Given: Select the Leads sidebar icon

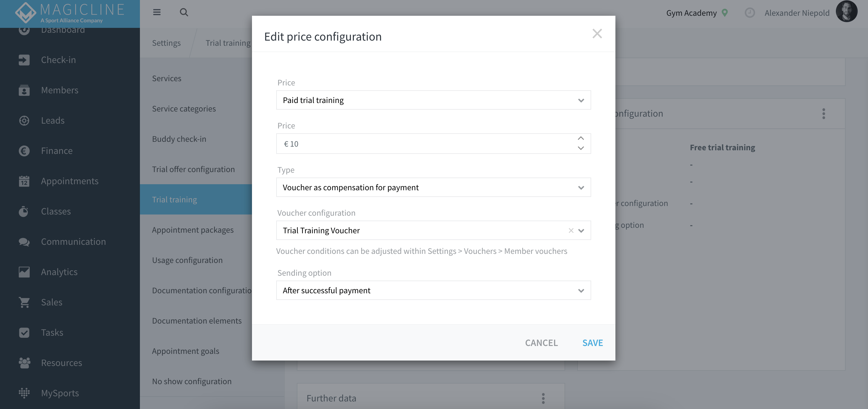Looking at the screenshot, I should (24, 120).
